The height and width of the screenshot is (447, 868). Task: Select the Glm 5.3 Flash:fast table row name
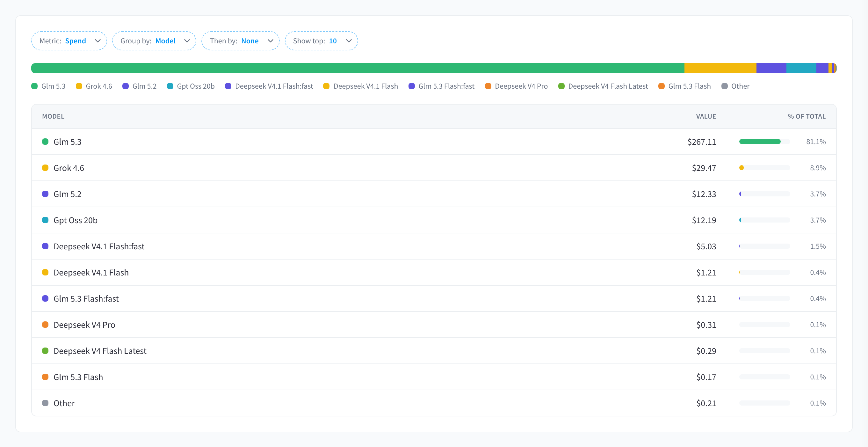86,298
